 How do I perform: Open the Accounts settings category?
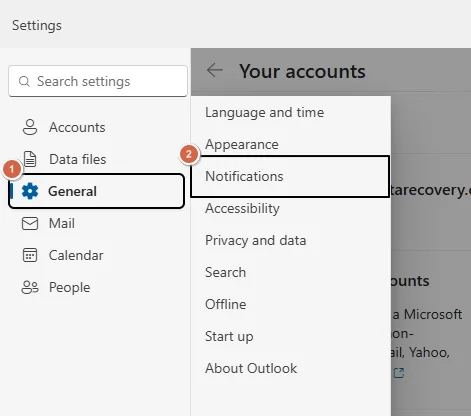coord(97,127)
